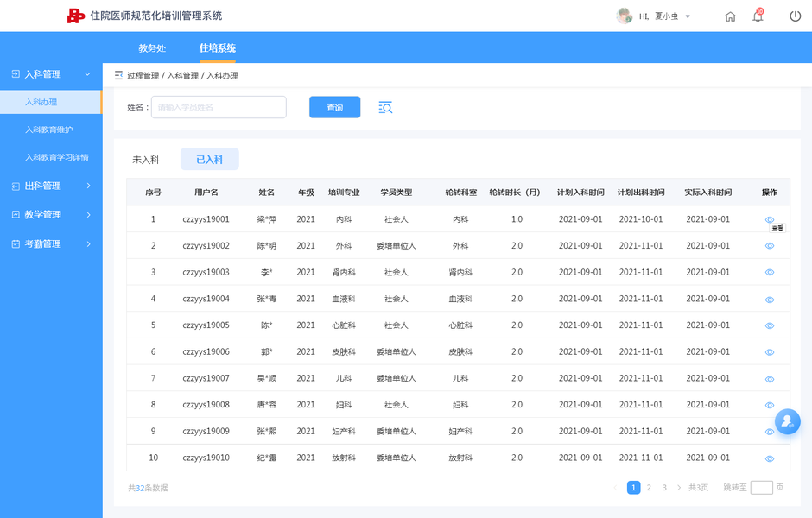Click the 计划入科时间 column header
The image size is (812, 518).
[580, 192]
